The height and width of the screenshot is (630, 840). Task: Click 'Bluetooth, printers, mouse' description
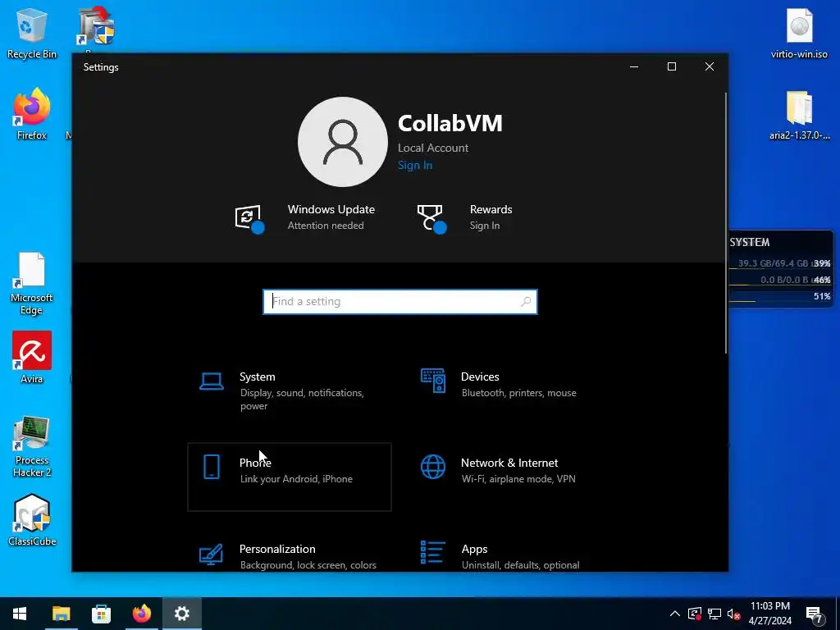coord(519,393)
